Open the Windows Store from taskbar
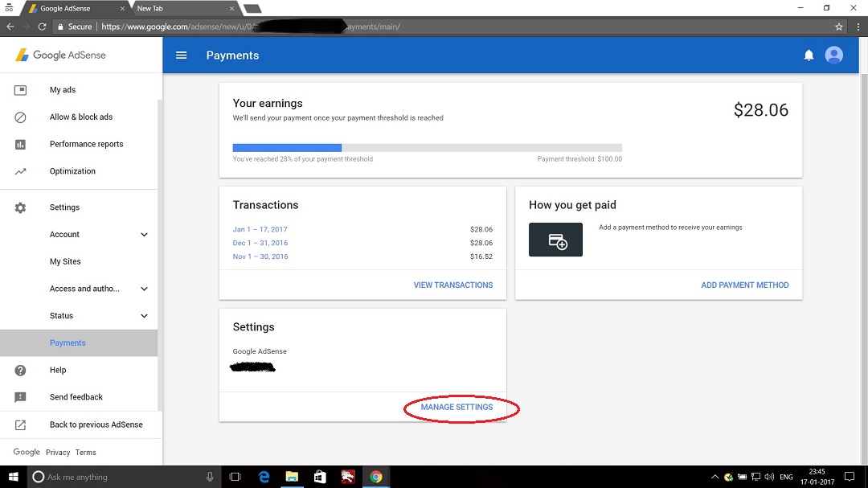Viewport: 868px width, 488px height. 320,477
